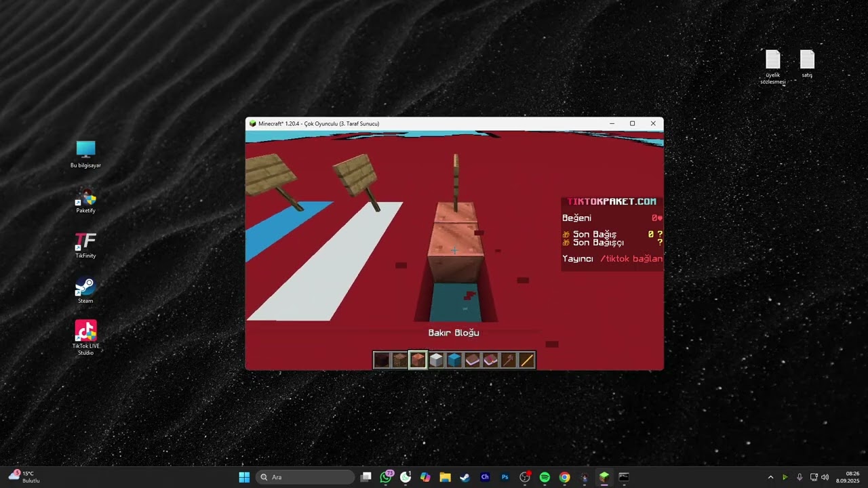Open Task View on the taskbar
This screenshot has height=488, width=868.
click(x=366, y=477)
